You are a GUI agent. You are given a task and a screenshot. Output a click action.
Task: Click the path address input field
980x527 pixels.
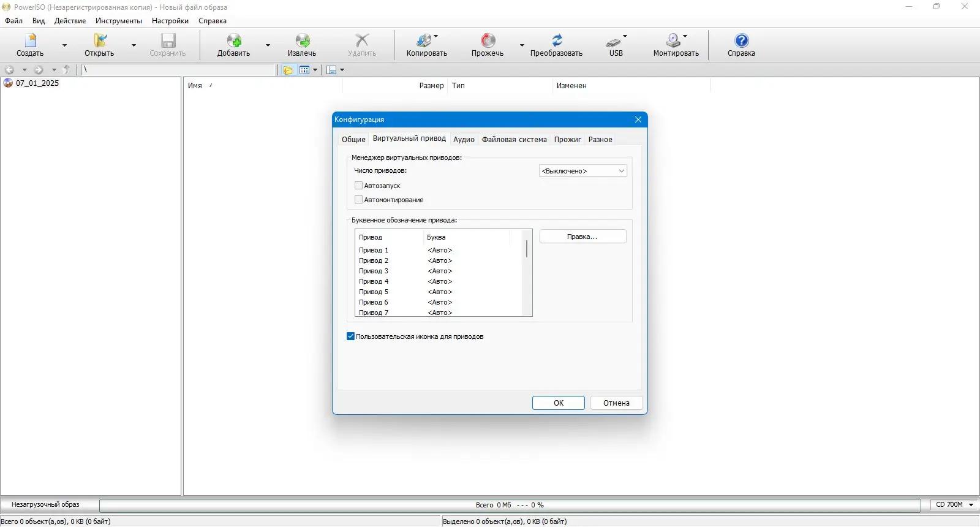[x=179, y=70]
